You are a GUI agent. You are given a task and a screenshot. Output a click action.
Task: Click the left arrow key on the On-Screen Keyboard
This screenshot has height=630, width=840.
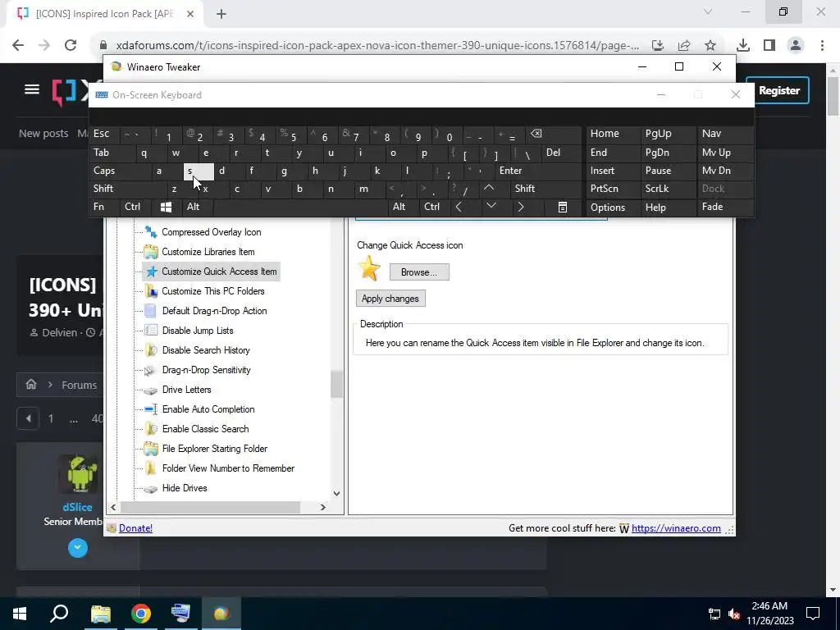(x=459, y=208)
